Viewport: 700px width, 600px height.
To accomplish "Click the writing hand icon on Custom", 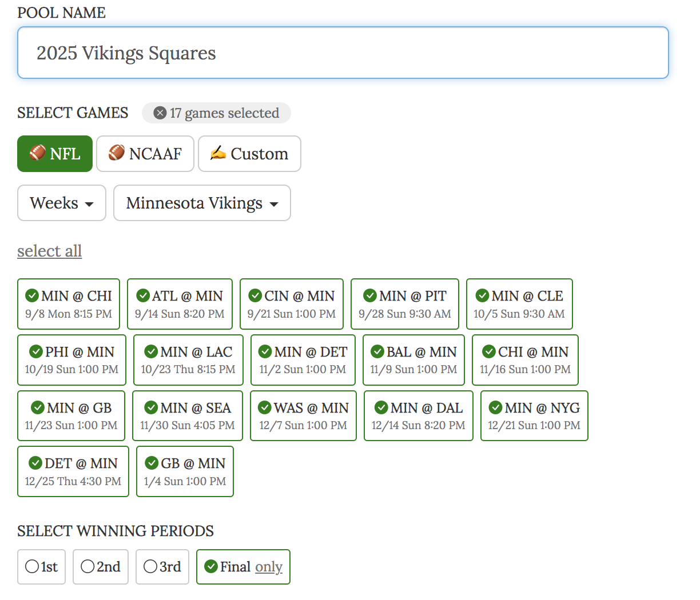I will 218,153.
